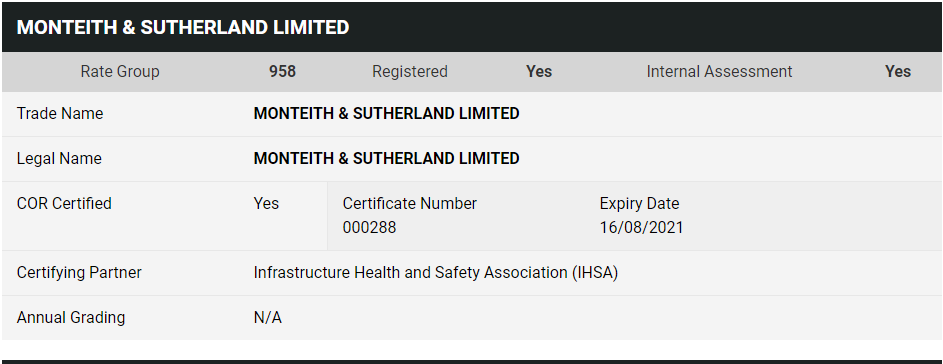Click the Registered Yes value

[x=539, y=72]
